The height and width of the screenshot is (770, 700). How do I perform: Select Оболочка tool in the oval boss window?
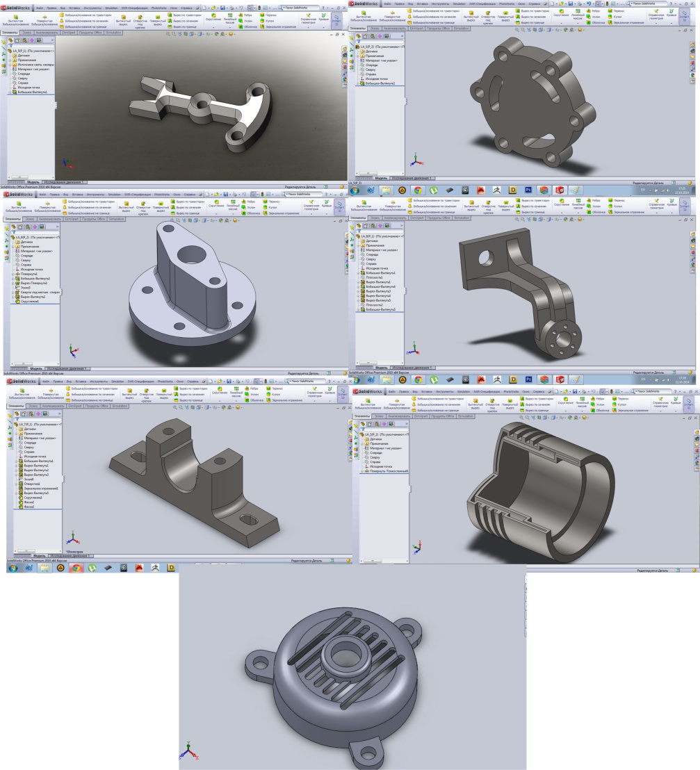250,213
